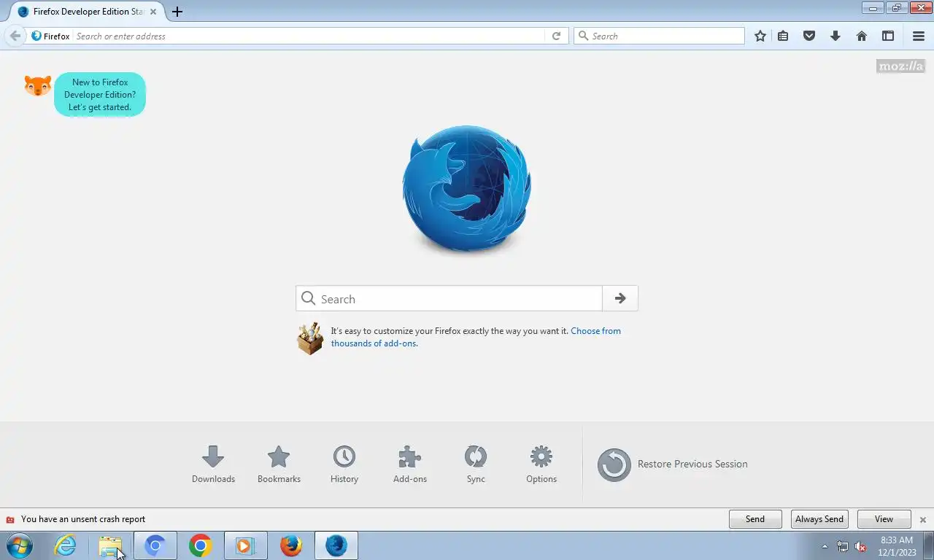Close the Firefox Developer Edition Start tab

(x=153, y=12)
